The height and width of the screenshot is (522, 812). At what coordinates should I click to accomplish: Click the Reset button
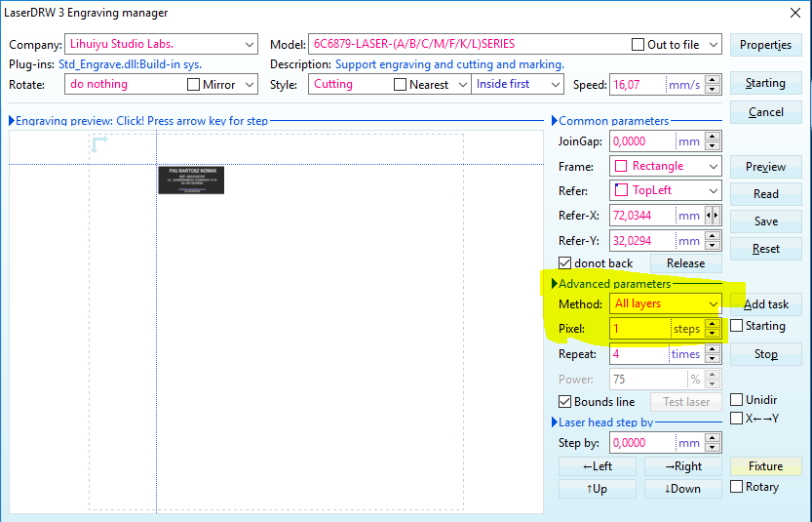tap(765, 249)
